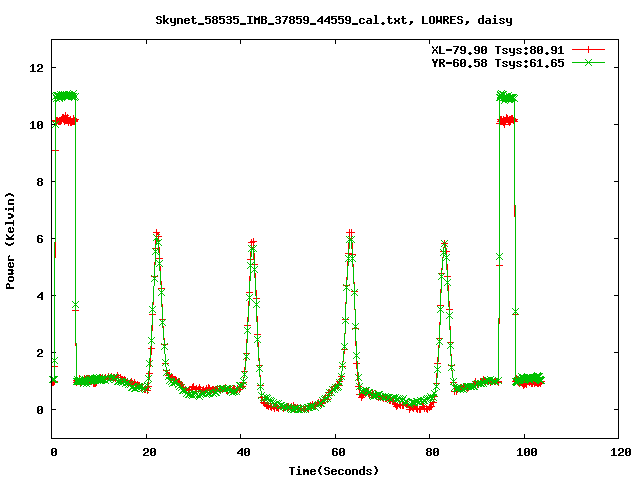Click x-axis tick label 40

pyautogui.click(x=243, y=452)
